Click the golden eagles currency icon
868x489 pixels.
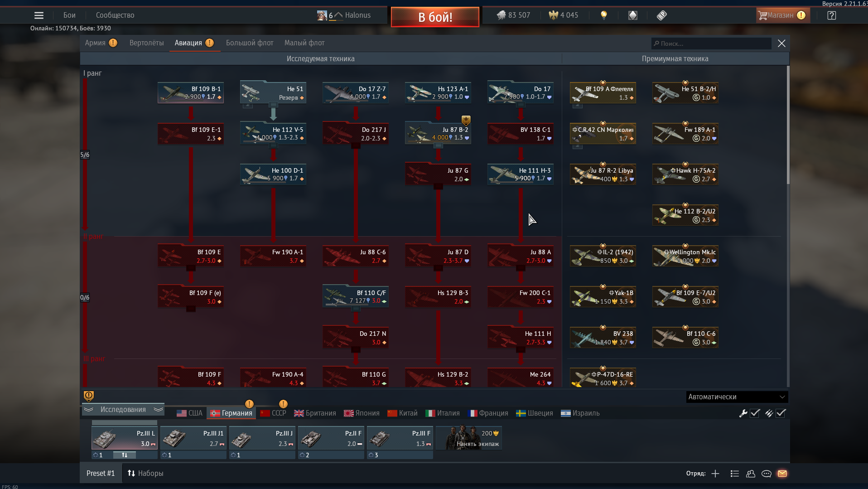553,15
